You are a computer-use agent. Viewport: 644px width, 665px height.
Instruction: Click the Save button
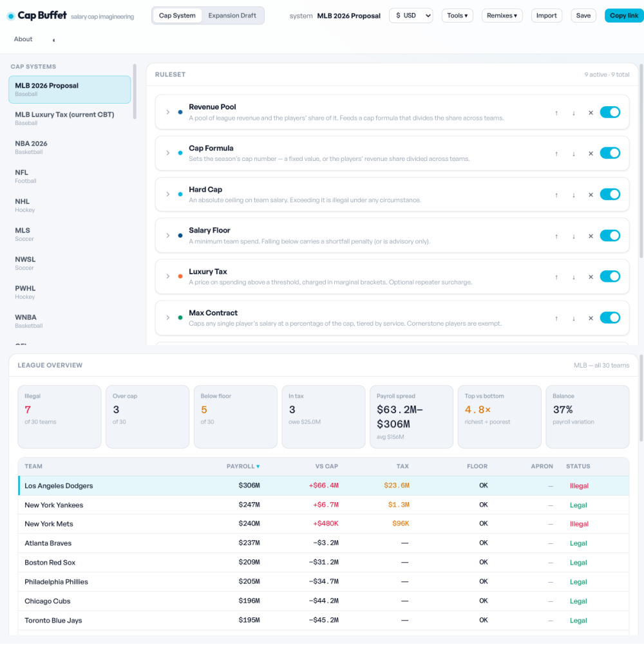583,15
